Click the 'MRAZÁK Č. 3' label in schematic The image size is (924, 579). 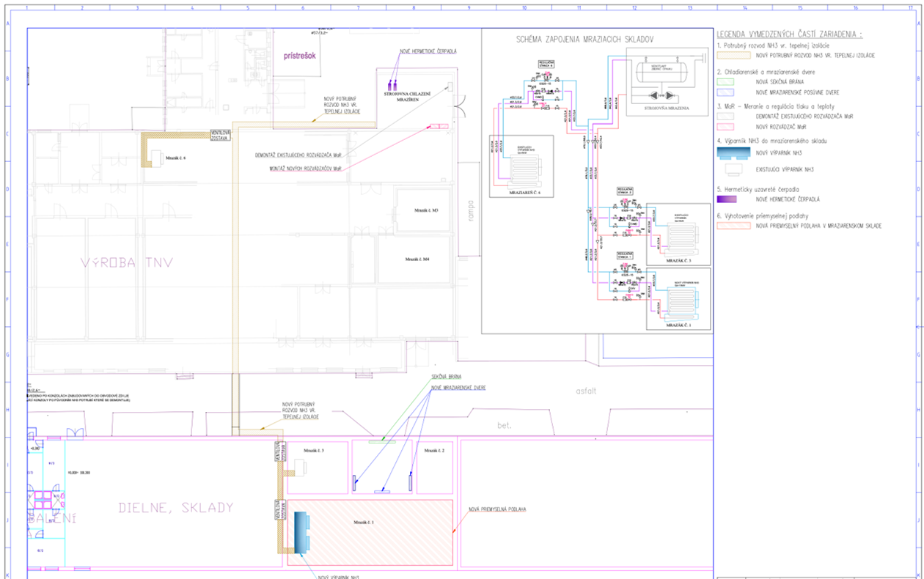pos(678,260)
